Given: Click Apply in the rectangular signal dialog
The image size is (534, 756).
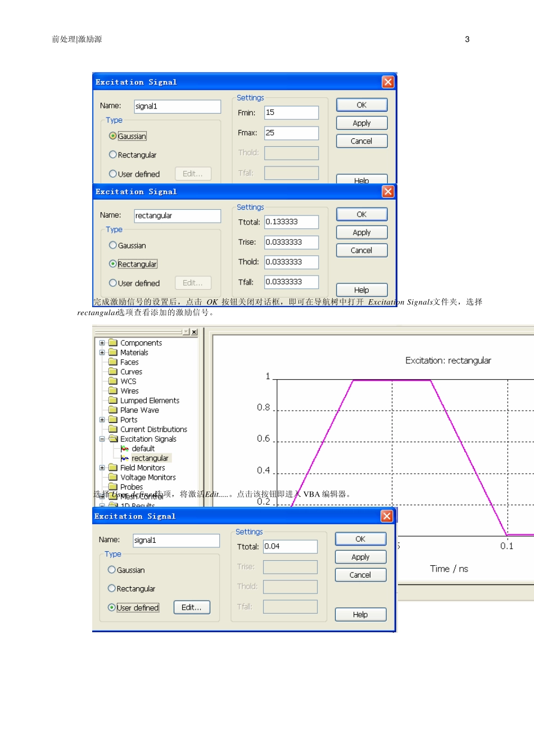Looking at the screenshot, I should pos(361,232).
